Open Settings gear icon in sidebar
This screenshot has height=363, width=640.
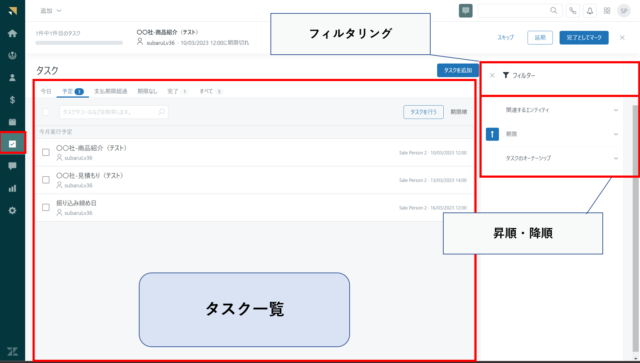(12, 211)
